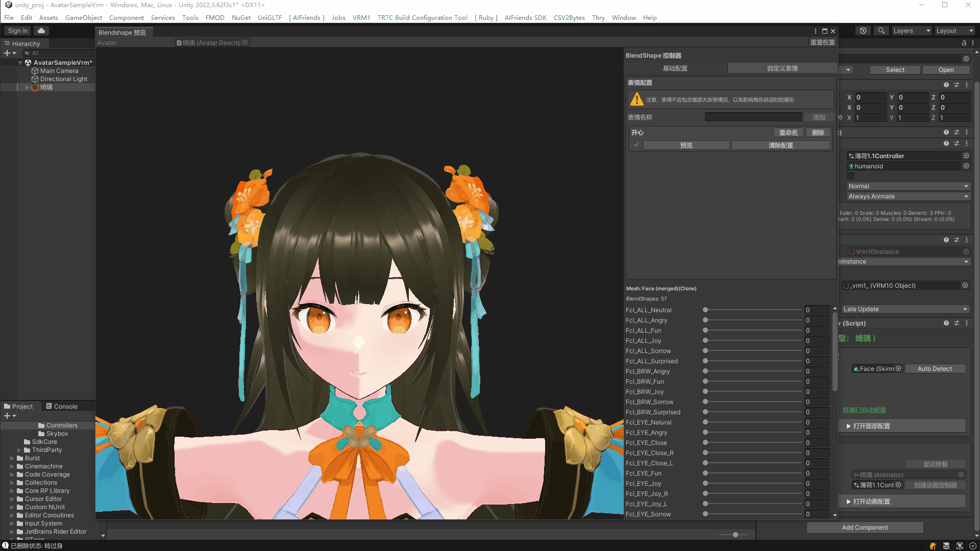980x551 pixels.
Task: Maximize the Blendshape preview window
Action: [x=824, y=31]
